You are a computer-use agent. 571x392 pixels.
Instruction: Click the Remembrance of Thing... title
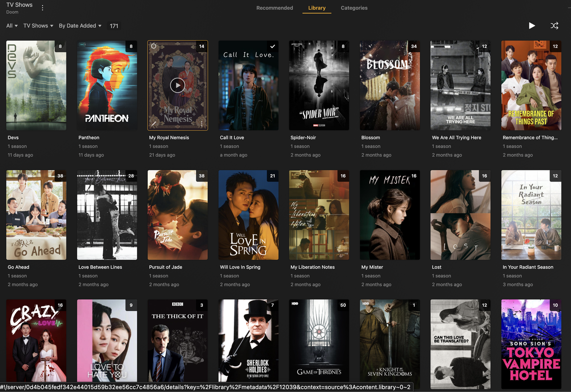[x=530, y=138]
